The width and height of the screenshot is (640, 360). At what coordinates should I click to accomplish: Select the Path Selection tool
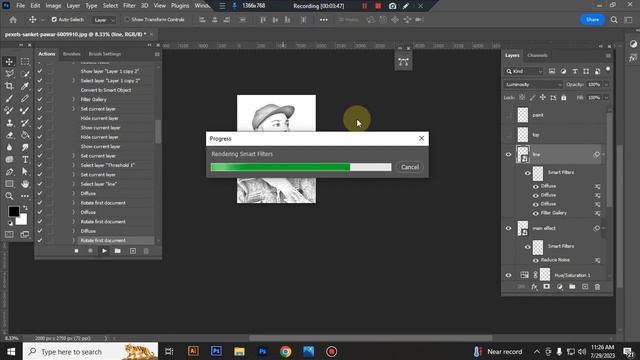[x=25, y=172]
